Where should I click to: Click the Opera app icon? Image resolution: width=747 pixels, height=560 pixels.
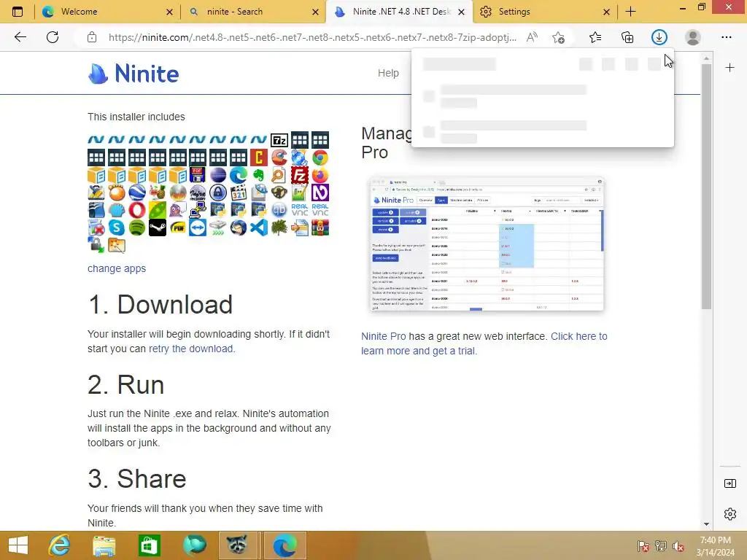136,210
